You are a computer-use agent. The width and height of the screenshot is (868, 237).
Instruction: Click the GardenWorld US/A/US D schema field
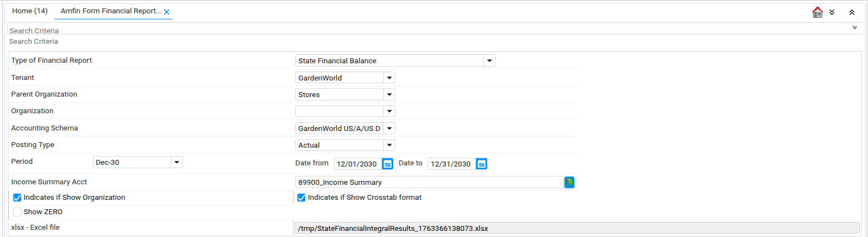pos(339,128)
